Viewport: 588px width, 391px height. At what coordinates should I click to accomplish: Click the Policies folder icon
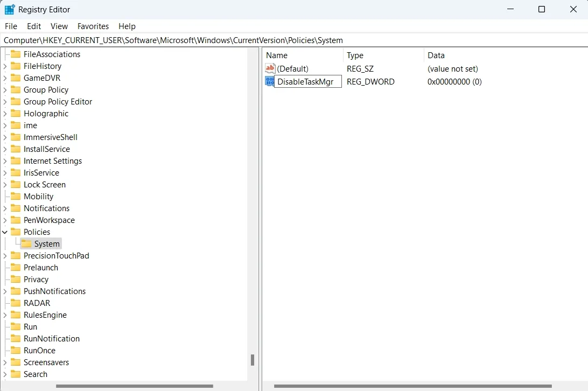tap(16, 232)
